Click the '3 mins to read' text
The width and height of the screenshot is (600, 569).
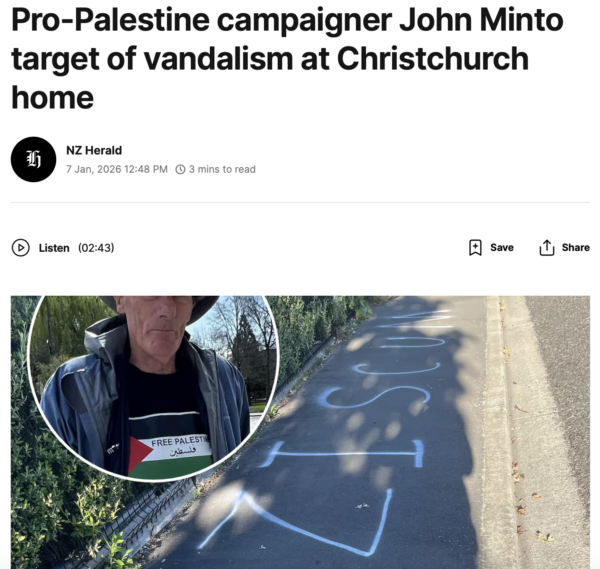click(x=222, y=169)
